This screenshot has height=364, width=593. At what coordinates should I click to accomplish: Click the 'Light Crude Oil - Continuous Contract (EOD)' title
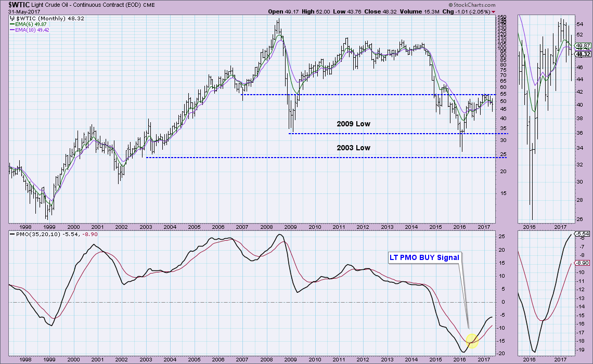(86, 5)
